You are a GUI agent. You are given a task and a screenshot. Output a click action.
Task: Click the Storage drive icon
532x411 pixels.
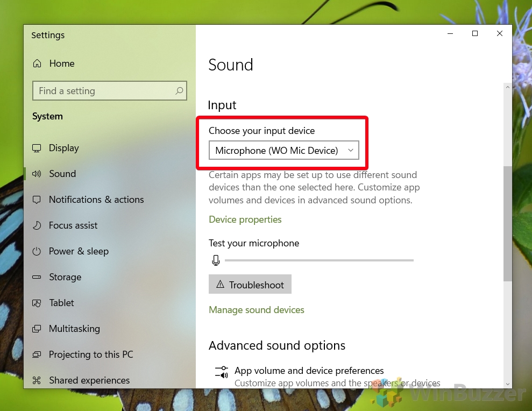37,277
